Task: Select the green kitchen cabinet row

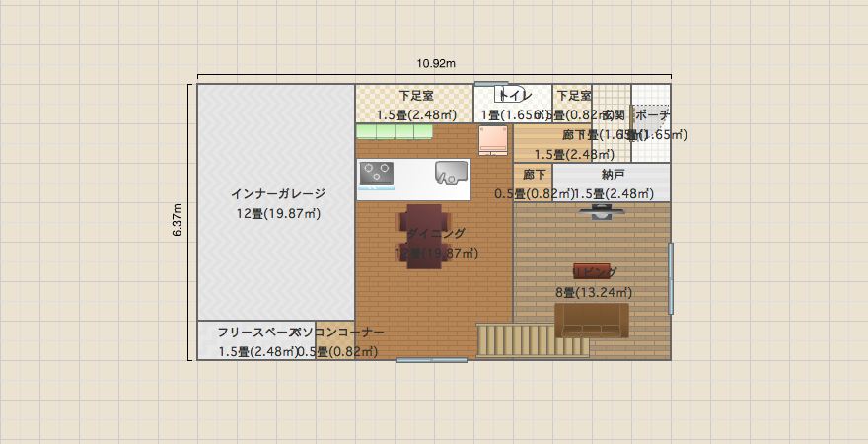Action: click(x=394, y=132)
